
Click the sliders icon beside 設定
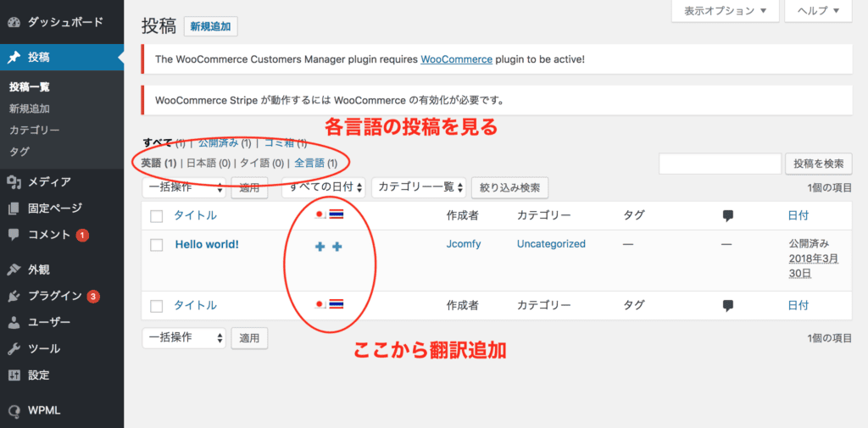coord(15,375)
